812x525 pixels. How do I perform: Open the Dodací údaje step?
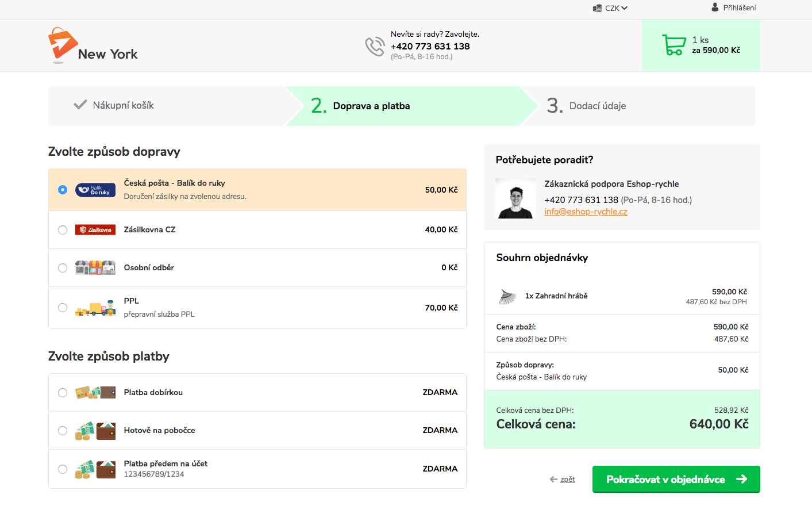[598, 106]
